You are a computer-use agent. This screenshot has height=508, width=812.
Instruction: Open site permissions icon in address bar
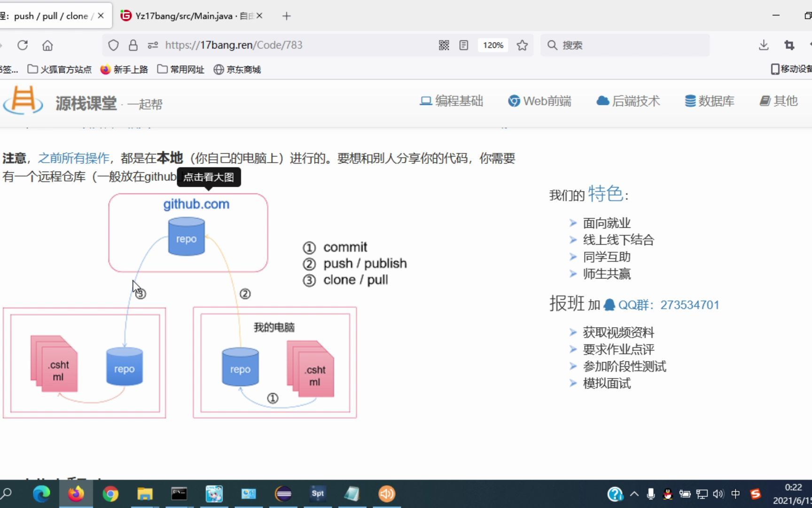point(153,45)
